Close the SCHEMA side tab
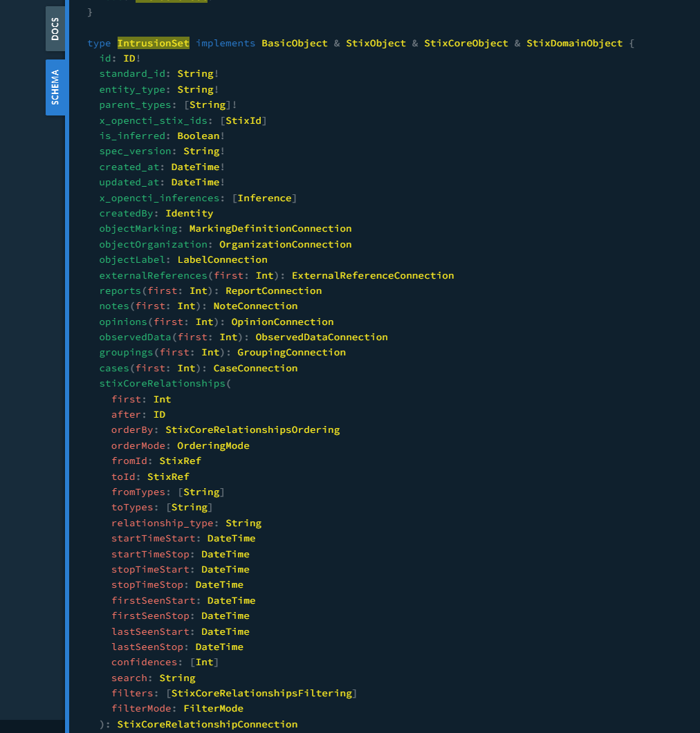 (x=55, y=87)
